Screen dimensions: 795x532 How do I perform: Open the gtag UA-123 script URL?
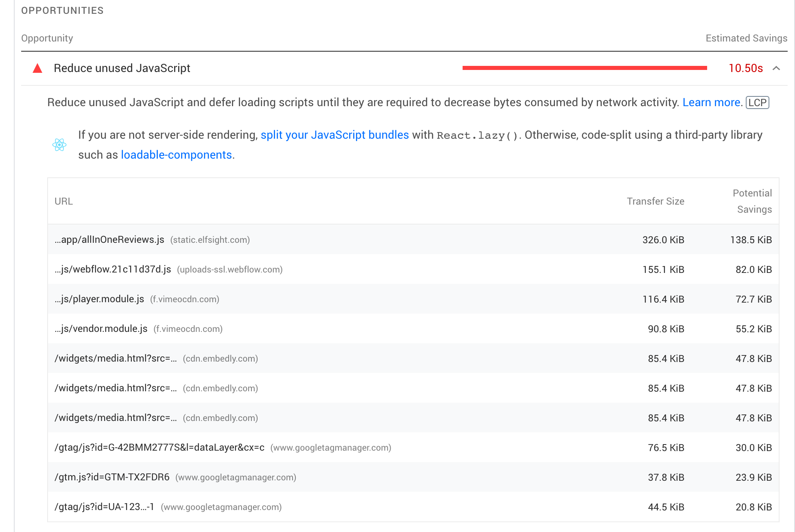coord(104,507)
